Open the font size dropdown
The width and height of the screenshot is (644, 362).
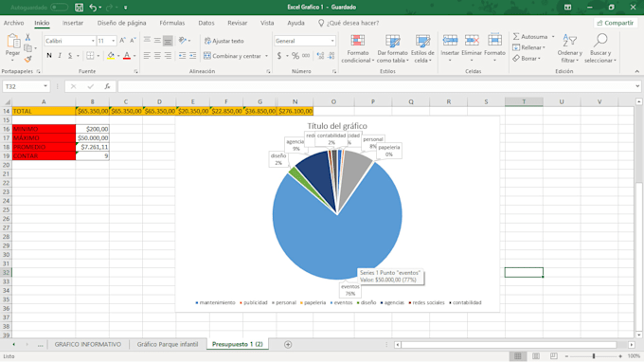pos(114,41)
